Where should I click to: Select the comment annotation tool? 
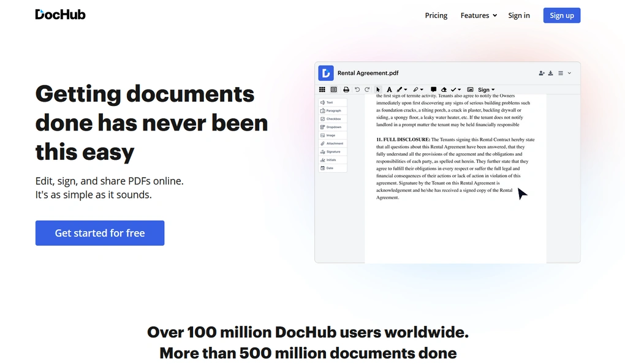pos(433,89)
